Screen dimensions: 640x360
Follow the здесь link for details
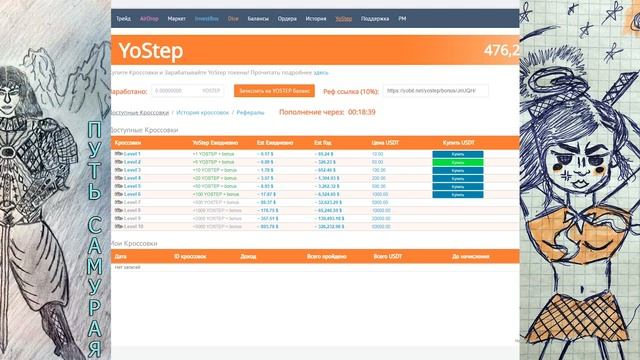tap(321, 73)
